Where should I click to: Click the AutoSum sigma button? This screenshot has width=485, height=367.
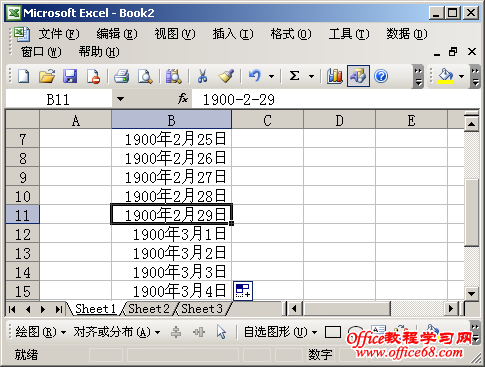point(294,76)
